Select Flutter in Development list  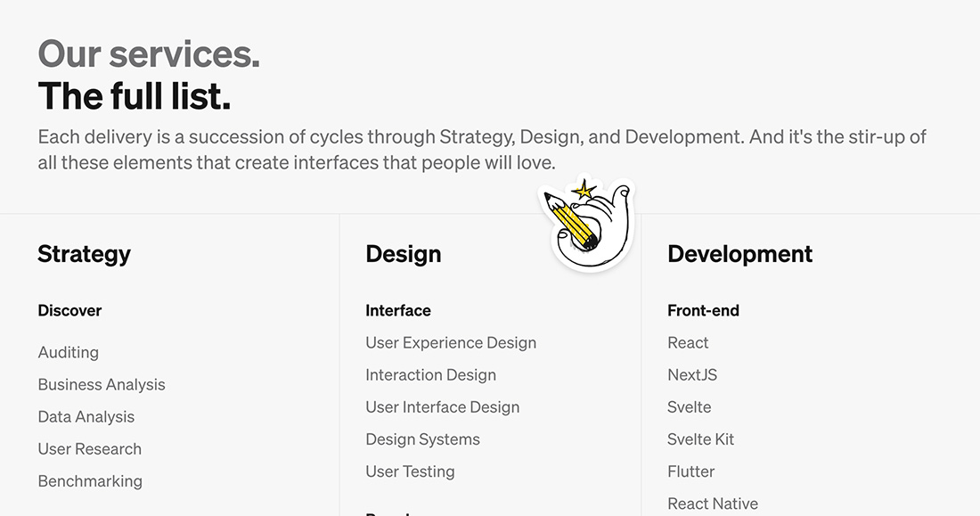click(x=690, y=471)
